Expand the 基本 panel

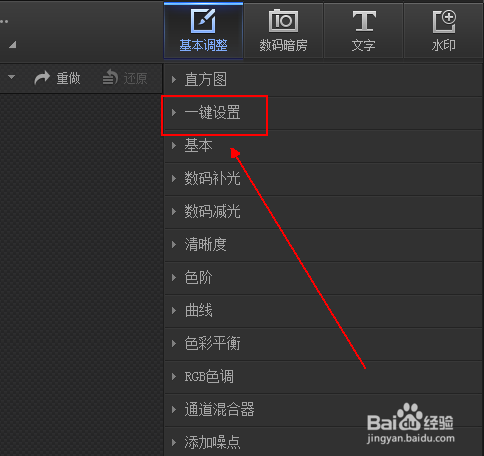(323, 146)
